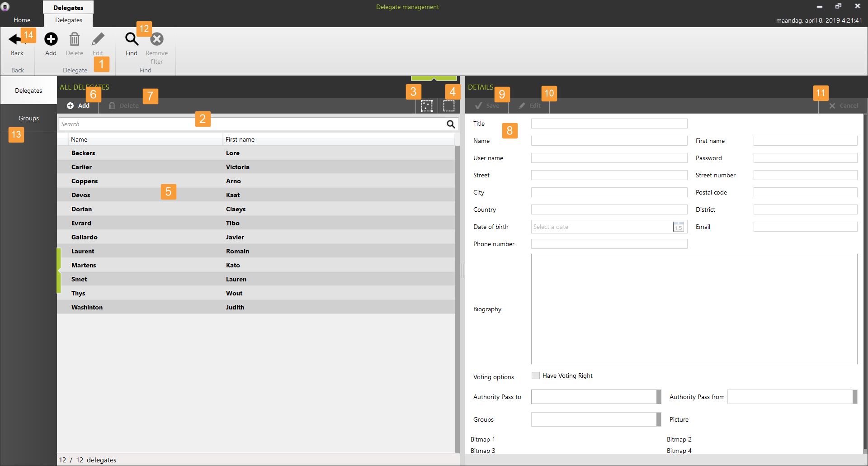Image resolution: width=868 pixels, height=466 pixels.
Task: Click the Biography text area
Action: 694,309
